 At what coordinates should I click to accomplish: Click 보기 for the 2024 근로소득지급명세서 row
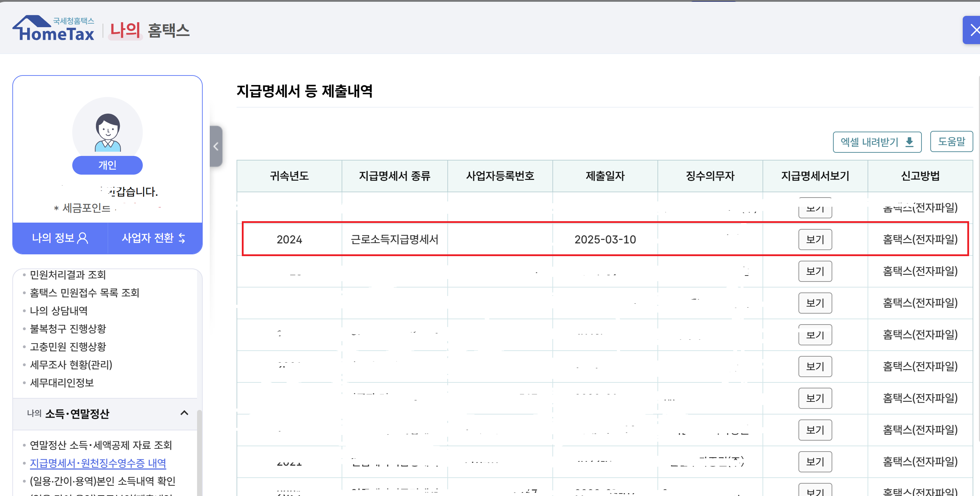click(x=815, y=240)
